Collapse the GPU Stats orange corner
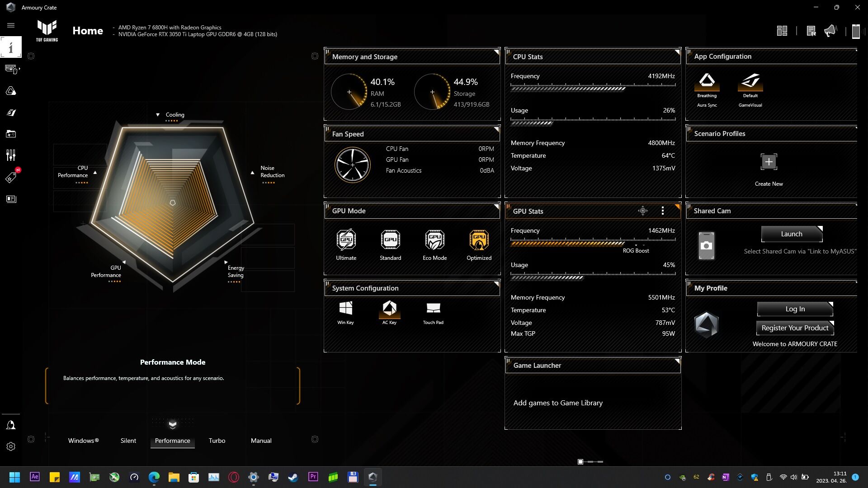The width and height of the screenshot is (868, 488). pos(677,206)
